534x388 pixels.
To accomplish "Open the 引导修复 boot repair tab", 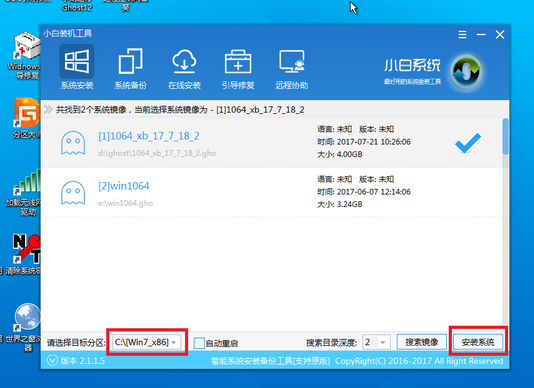I will pyautogui.click(x=238, y=69).
